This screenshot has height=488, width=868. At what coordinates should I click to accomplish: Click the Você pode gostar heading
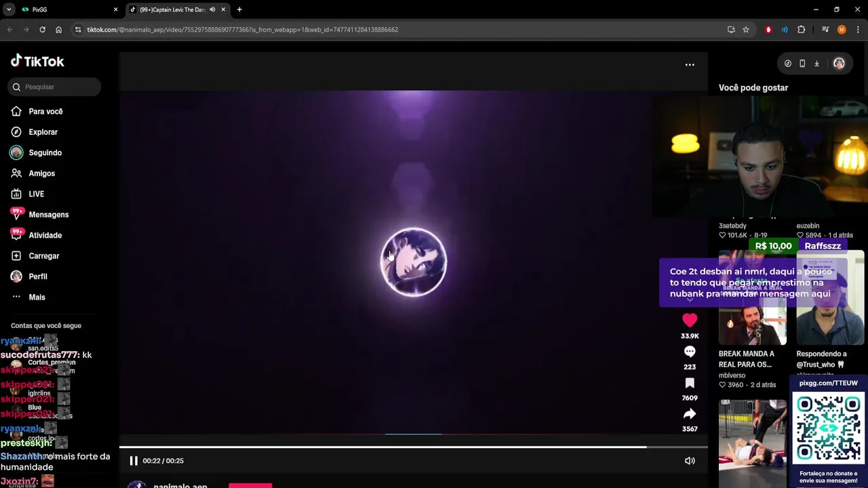coord(753,88)
